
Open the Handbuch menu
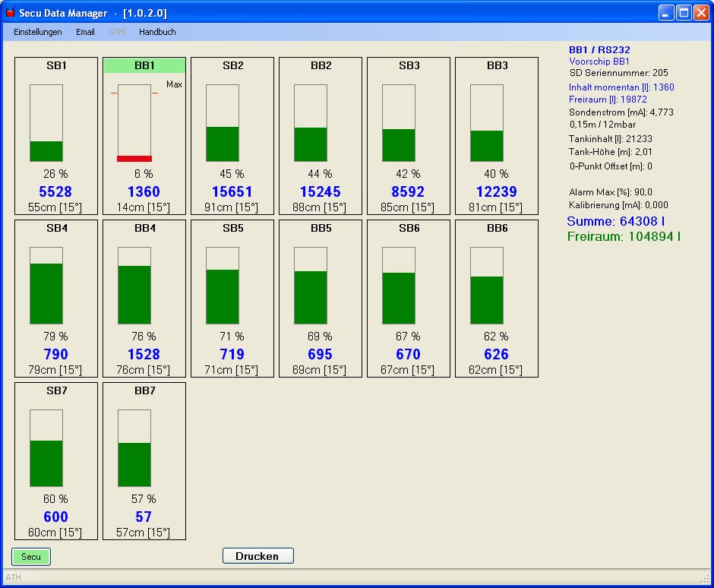[x=157, y=32]
